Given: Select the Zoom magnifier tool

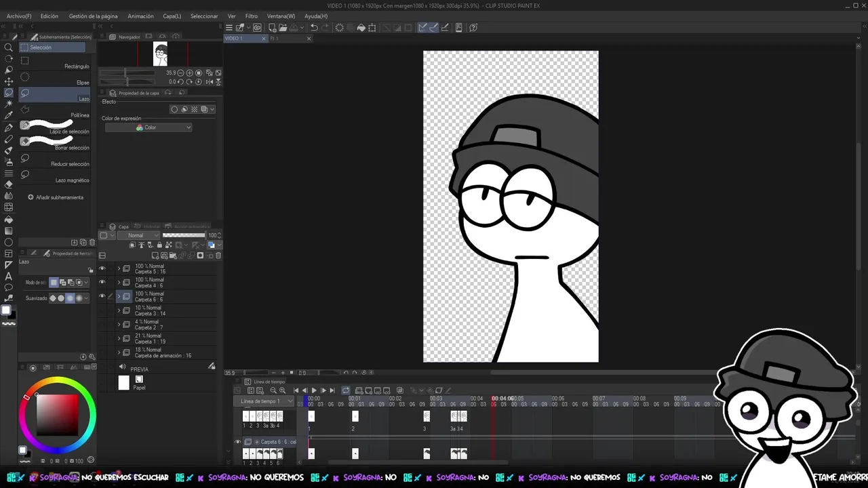Looking at the screenshot, I should point(9,47).
